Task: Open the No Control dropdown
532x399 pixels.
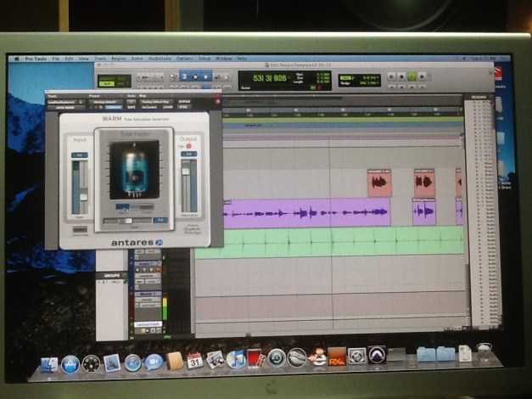Action: pos(149,107)
